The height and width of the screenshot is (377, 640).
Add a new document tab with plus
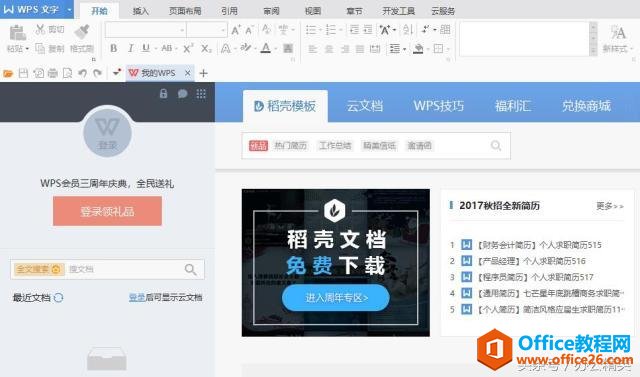click(203, 73)
